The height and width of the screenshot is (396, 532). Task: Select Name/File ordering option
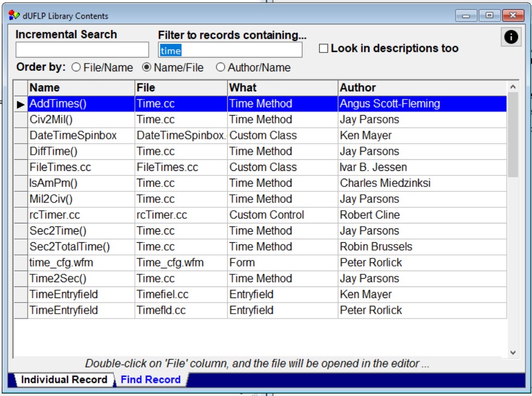147,67
